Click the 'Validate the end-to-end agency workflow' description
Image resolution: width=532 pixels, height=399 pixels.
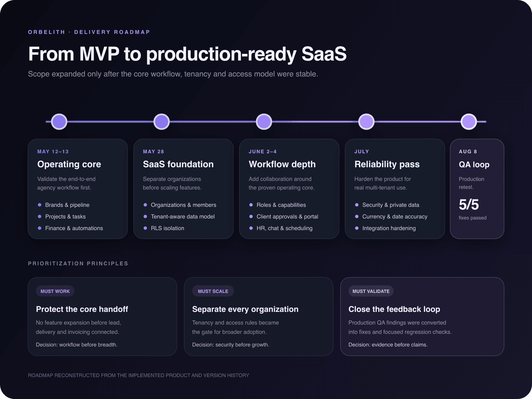tap(66, 183)
